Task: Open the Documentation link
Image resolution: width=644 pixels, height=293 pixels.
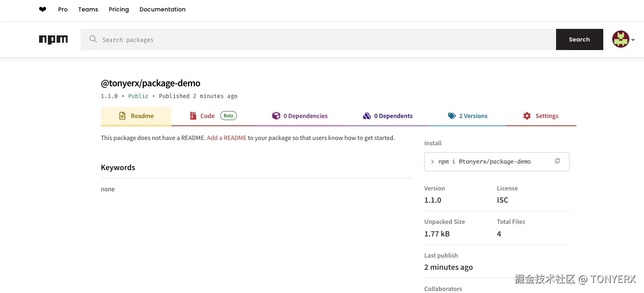Action: click(162, 9)
